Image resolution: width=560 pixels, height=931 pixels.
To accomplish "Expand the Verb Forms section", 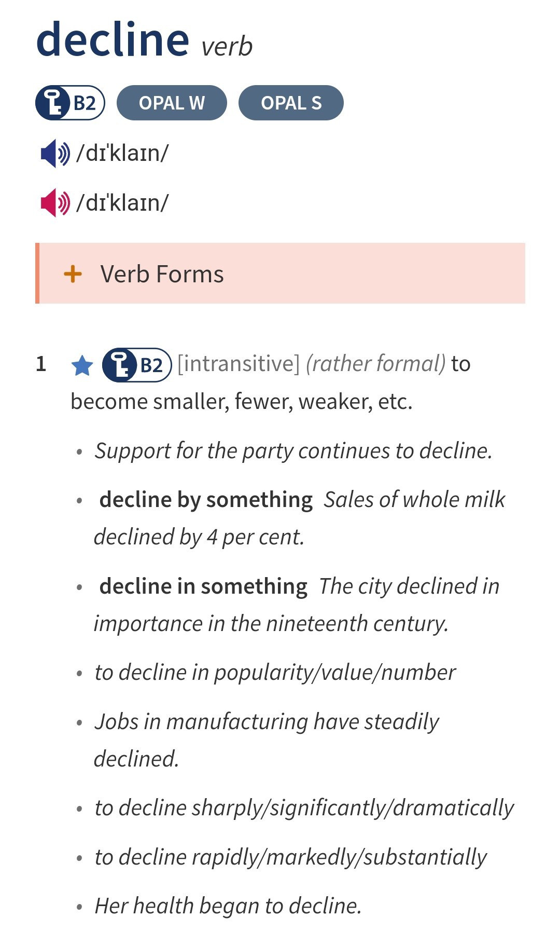I will 162,274.
